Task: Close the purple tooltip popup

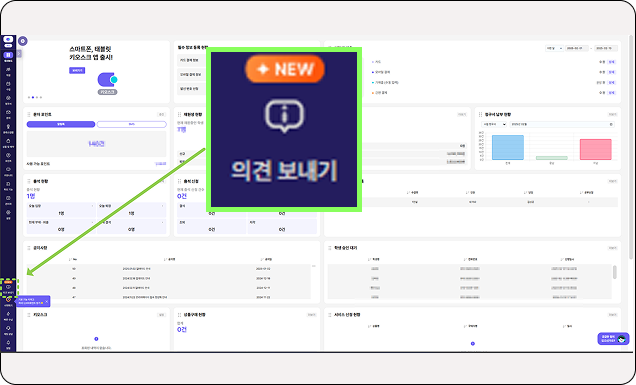Action: 47,301
